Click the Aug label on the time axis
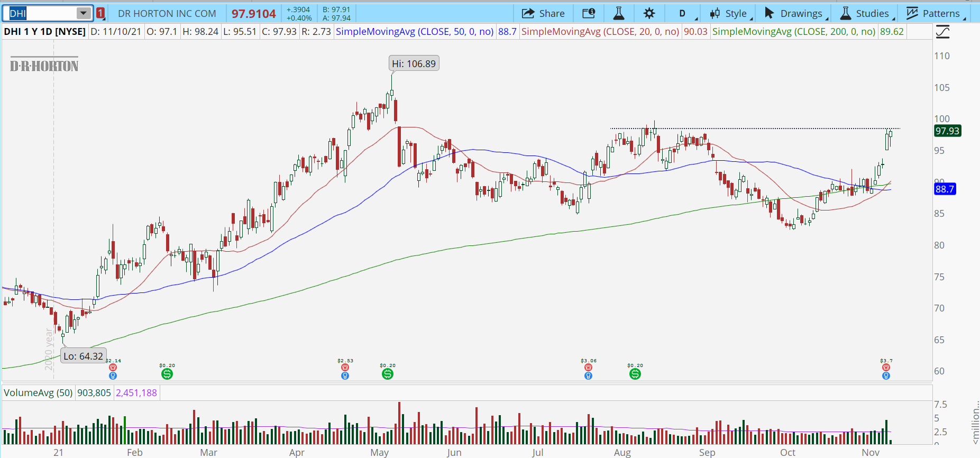The height and width of the screenshot is (458, 980). click(622, 452)
